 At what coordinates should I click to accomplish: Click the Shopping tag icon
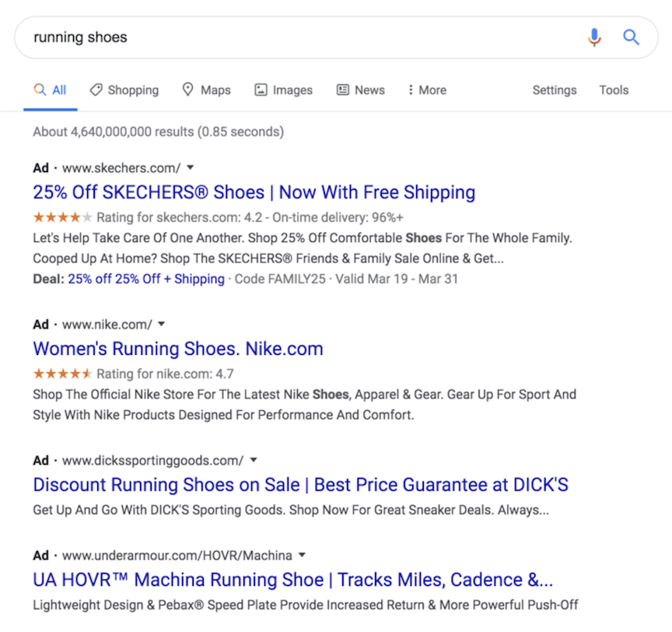coord(96,90)
